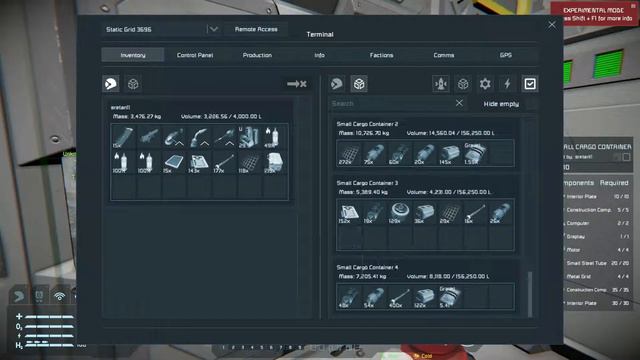The image size is (640, 360).
Task: Click the throw out items arrow-X button
Action: pos(297,84)
